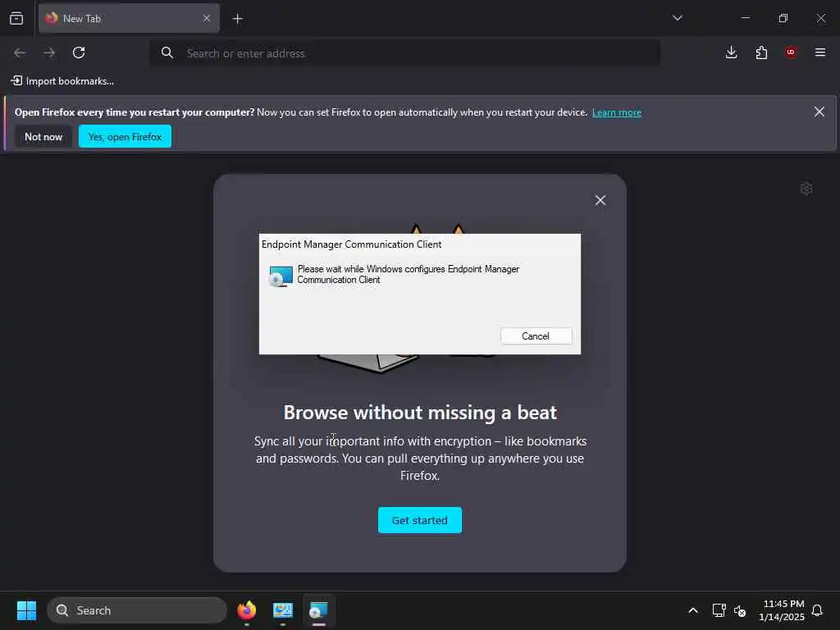Click the search or enter address field

coord(405,53)
